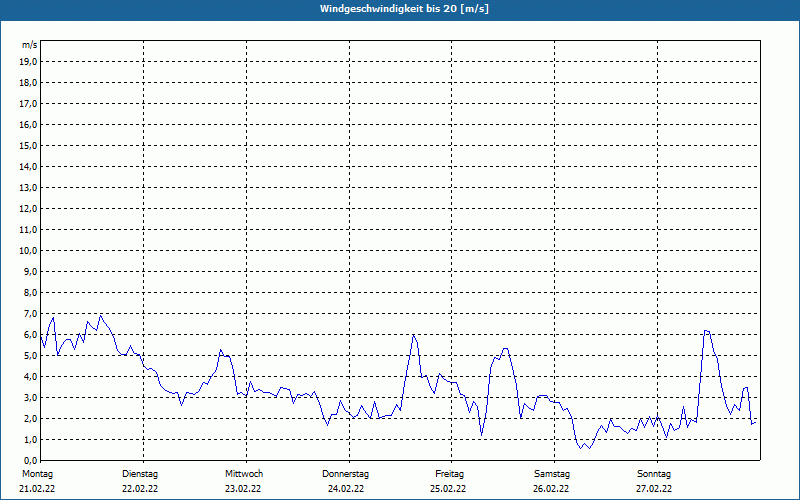Select the 7,0 y-axis label
The image size is (800, 500).
click(x=30, y=313)
